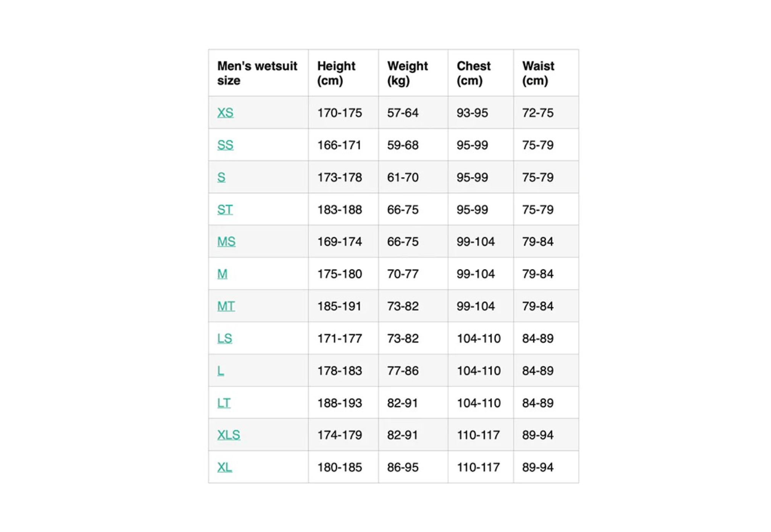Select the 86-95 weight cell
Screen dimensions: 771x532
[x=403, y=468]
